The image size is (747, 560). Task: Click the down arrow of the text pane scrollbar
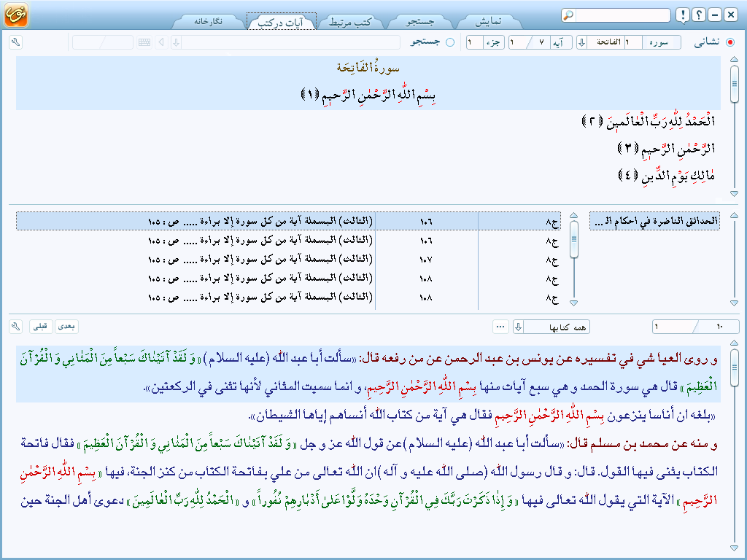pos(734,548)
